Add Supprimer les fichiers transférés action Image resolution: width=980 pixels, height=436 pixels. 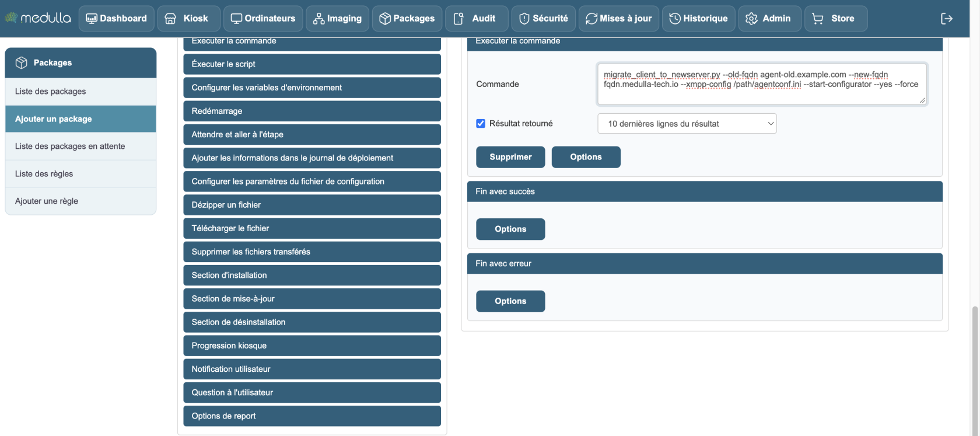312,252
